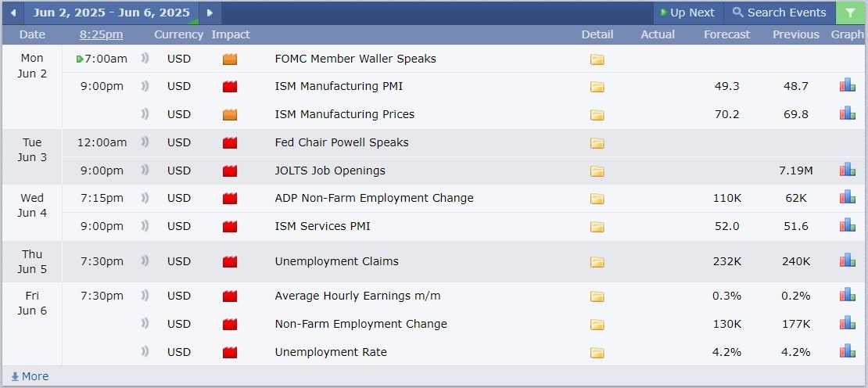Viewport: 868px width, 388px height.
Task: Open detail folder for FOMC Member Waller Speaks
Action: (x=597, y=59)
